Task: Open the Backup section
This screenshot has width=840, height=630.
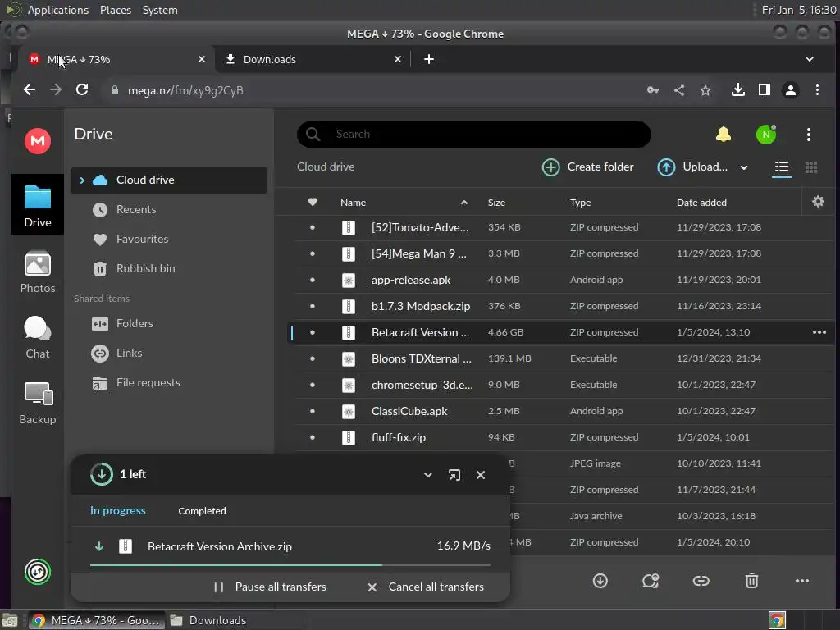Action: tap(38, 404)
